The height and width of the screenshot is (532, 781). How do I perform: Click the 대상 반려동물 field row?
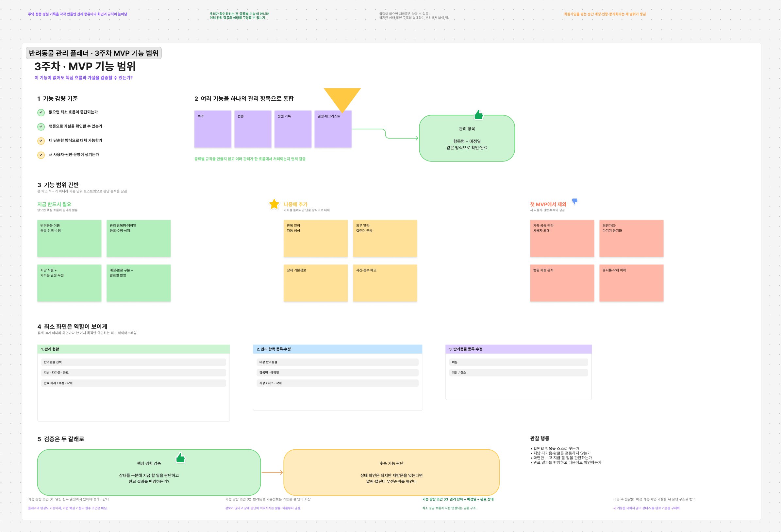(338, 362)
